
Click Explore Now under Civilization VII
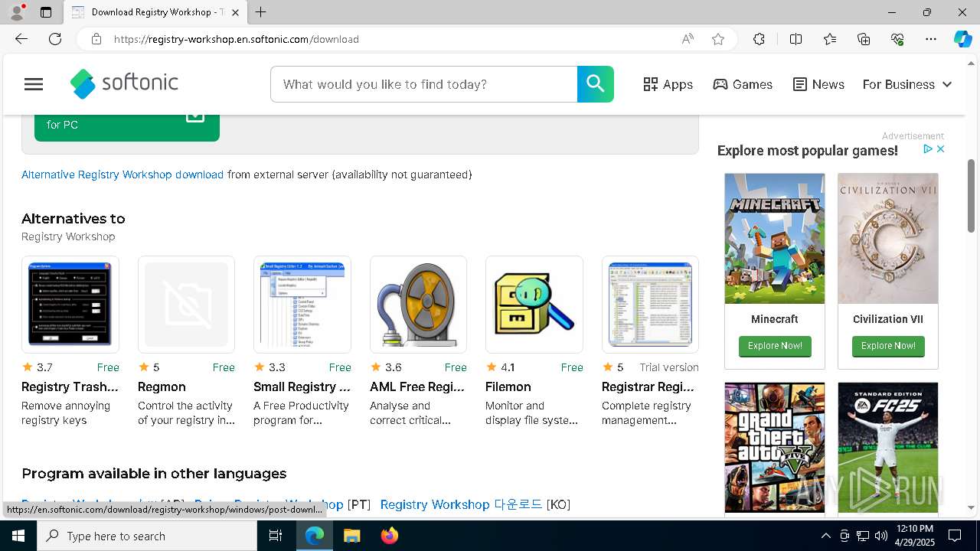(888, 346)
